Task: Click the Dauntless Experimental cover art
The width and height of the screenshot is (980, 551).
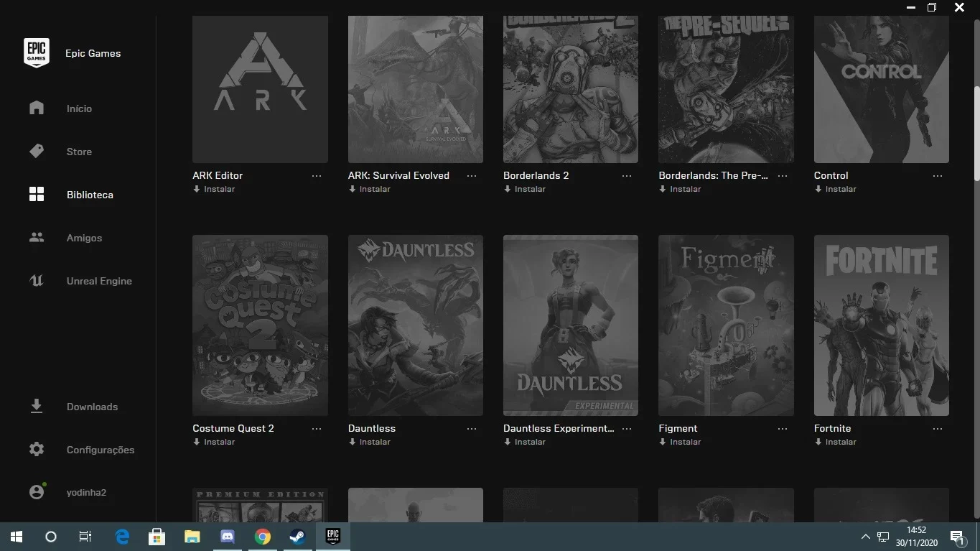Action: 571,325
